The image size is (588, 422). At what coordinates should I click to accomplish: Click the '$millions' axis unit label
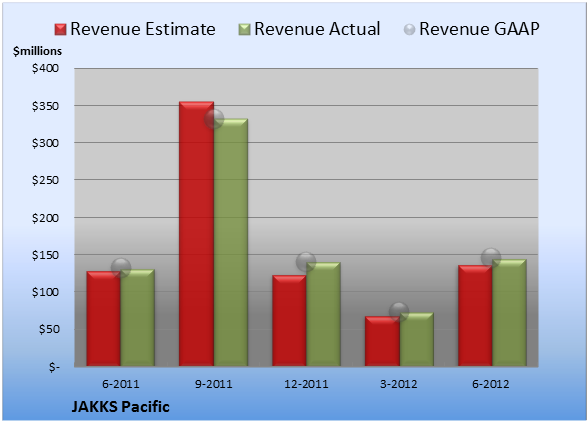(37, 51)
